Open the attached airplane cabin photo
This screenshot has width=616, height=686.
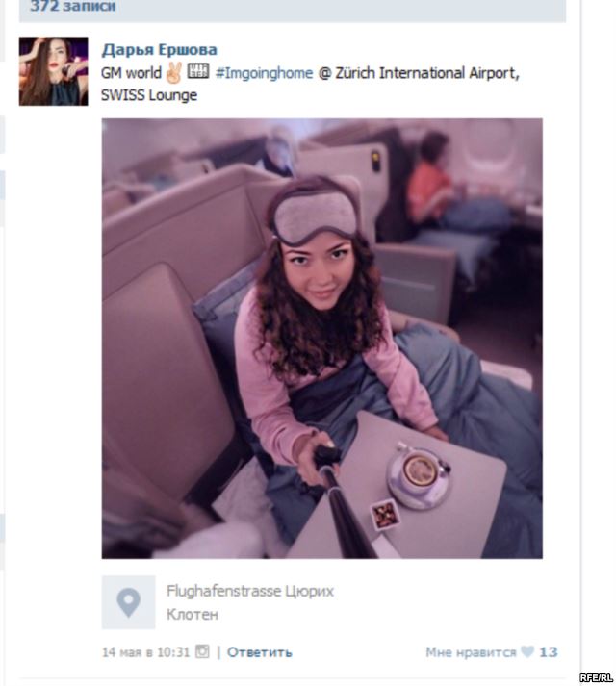click(322, 338)
